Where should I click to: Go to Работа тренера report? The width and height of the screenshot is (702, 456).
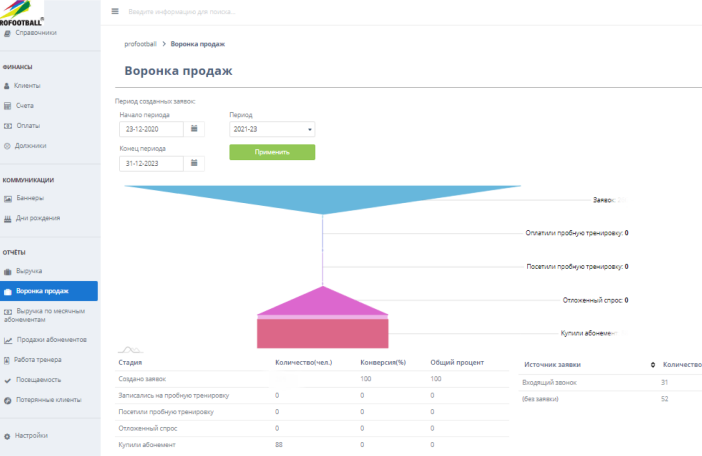39,359
